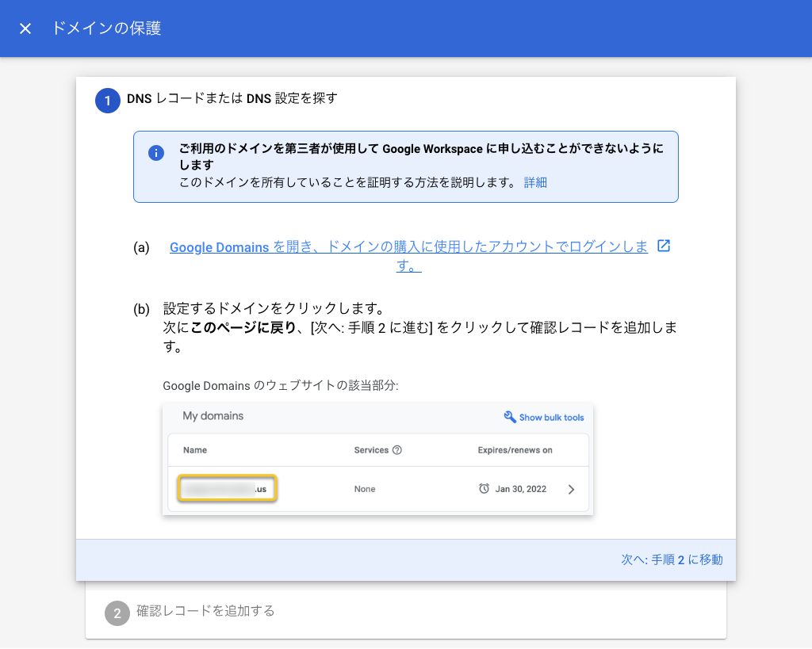The image size is (812, 649).
Task: Click the grey step 2 numbered circle
Action: tap(117, 613)
